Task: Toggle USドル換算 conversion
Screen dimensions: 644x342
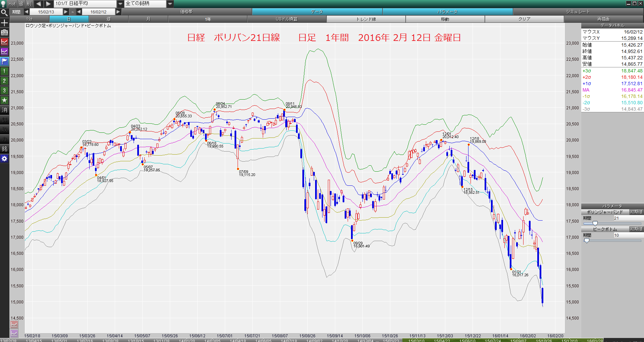Action: click(x=287, y=19)
